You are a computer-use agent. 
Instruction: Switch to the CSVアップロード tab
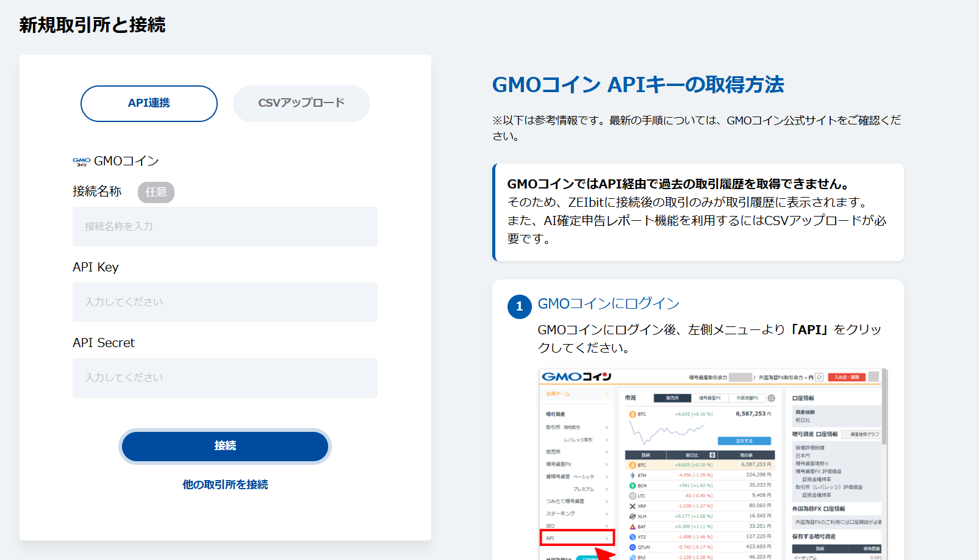(x=301, y=103)
